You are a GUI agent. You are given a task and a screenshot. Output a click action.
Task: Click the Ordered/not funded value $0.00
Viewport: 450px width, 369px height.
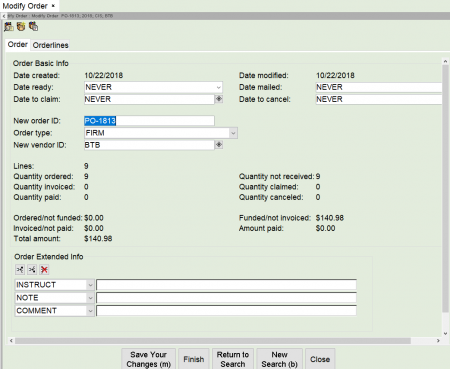point(94,218)
